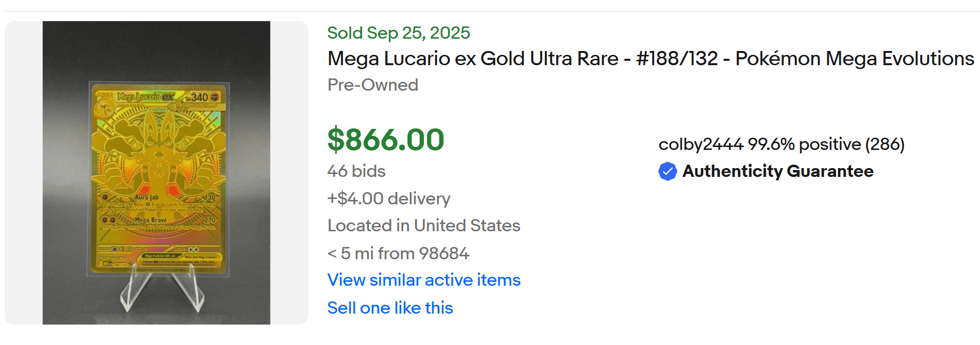Click the Sold Sep 25, 2025 date
Screen dimensions: 980x345
[x=398, y=33]
